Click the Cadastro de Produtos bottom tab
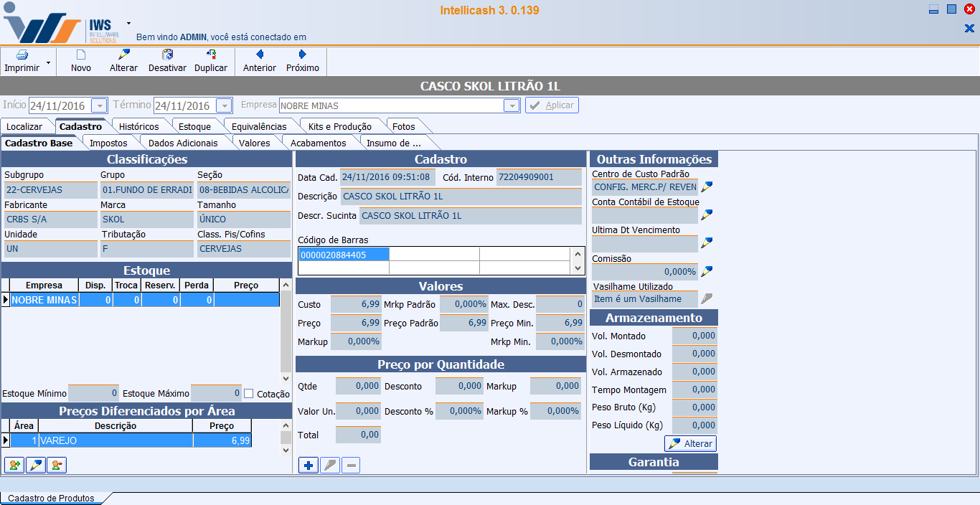This screenshot has height=505, width=980. coord(51,498)
